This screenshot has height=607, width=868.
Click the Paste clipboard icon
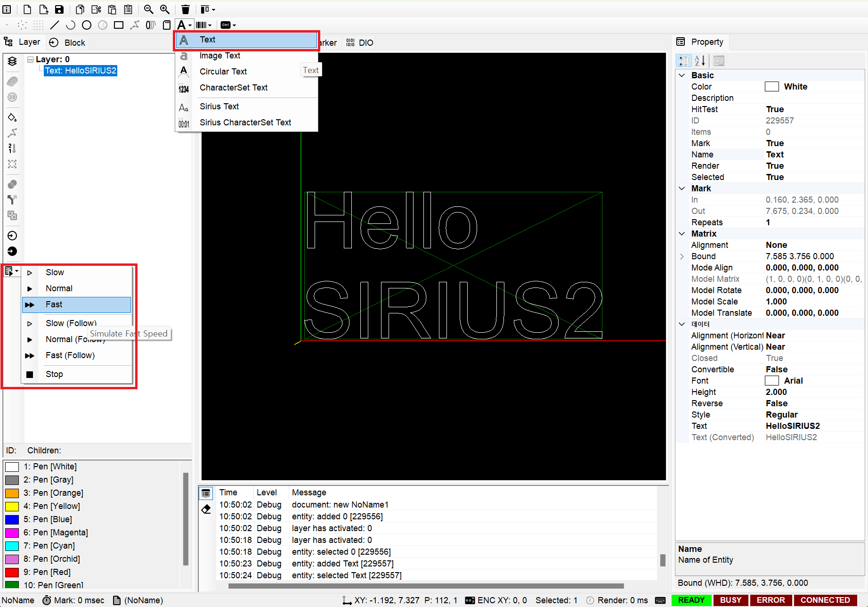click(112, 9)
